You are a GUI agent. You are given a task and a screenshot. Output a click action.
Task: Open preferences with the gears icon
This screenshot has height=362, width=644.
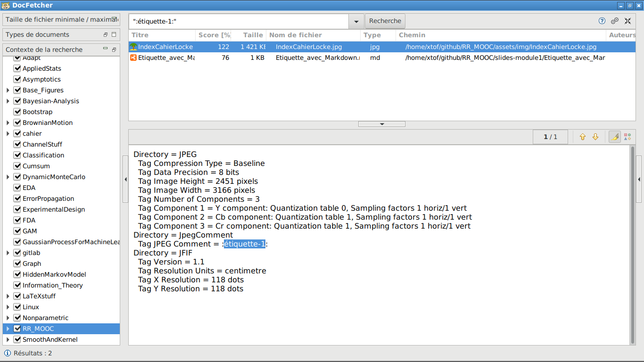point(615,21)
